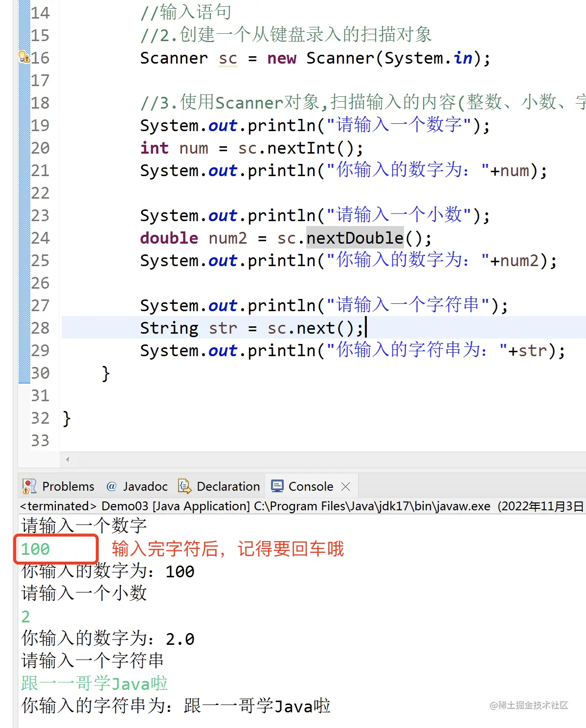
Task: Click the horizontal scrollbar left arrow
Action: click(x=68, y=459)
